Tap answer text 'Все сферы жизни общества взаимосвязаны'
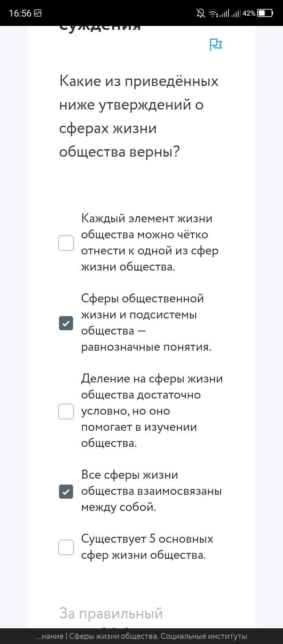 (x=151, y=491)
